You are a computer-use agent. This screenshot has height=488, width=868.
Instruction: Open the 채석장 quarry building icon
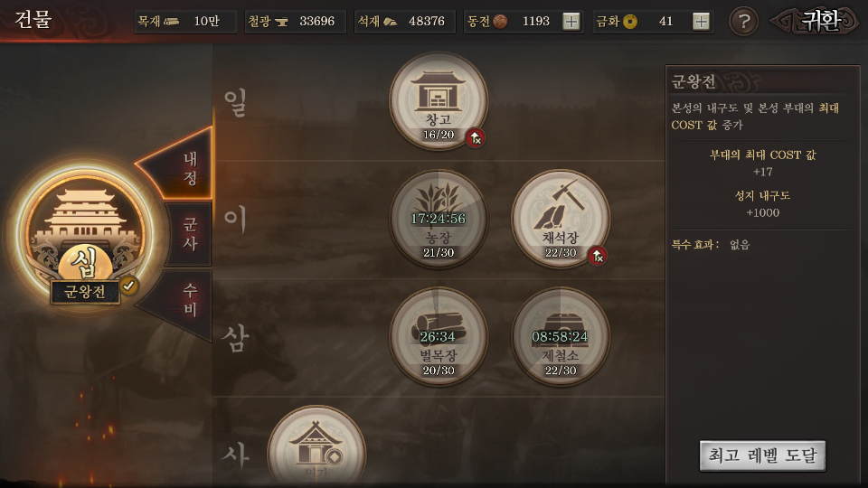[x=561, y=219]
